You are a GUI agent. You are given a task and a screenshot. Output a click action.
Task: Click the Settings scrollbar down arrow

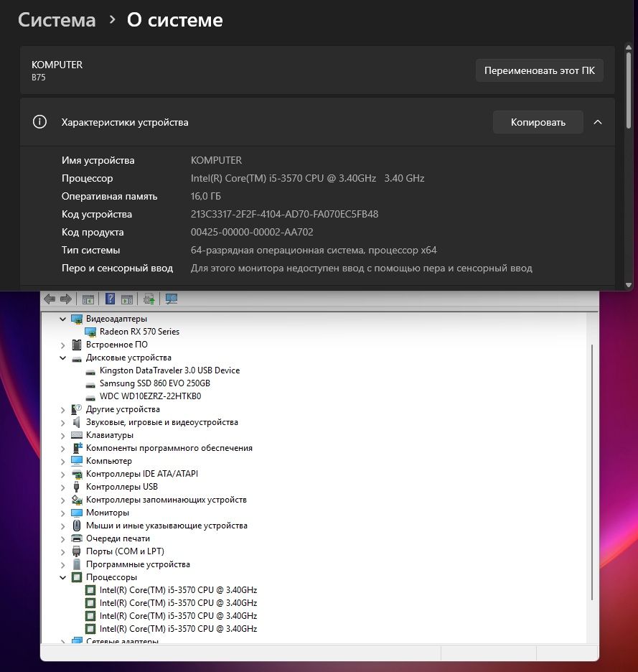(629, 285)
